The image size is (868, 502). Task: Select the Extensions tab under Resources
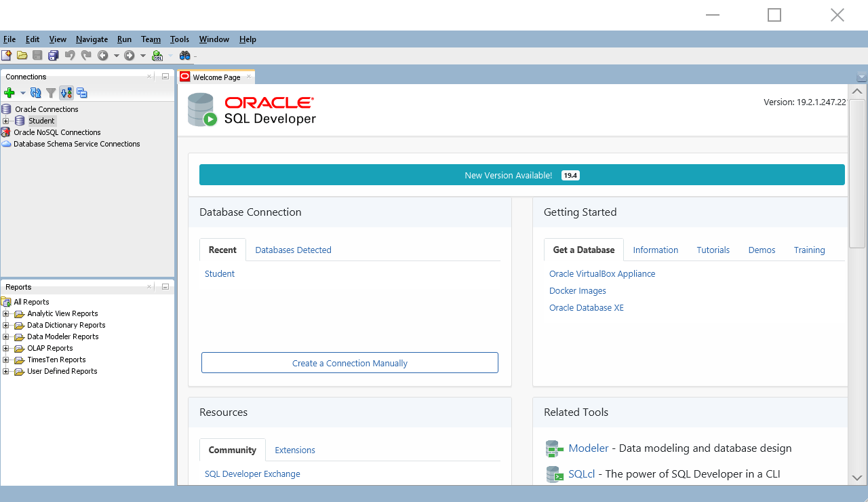click(295, 450)
